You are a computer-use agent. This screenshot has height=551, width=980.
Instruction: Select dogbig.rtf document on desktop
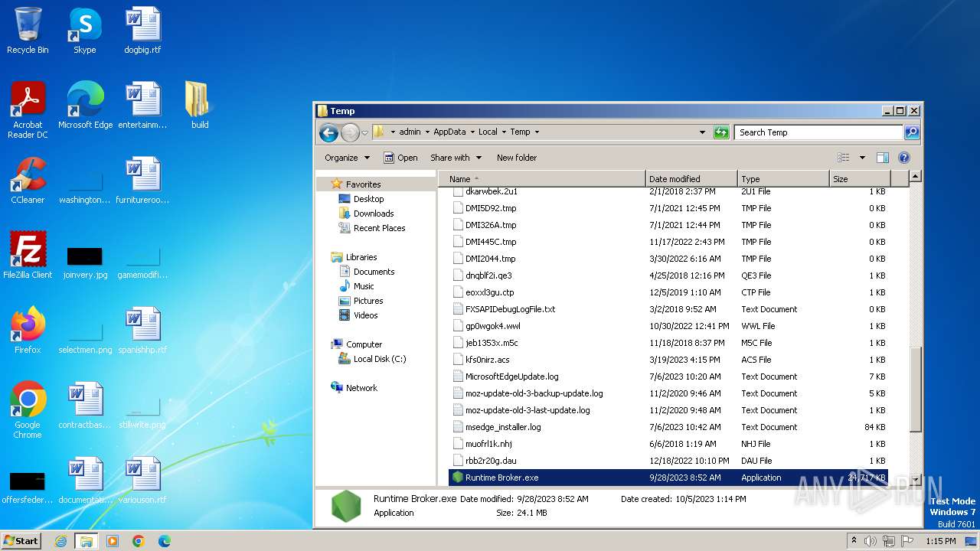coord(142,31)
